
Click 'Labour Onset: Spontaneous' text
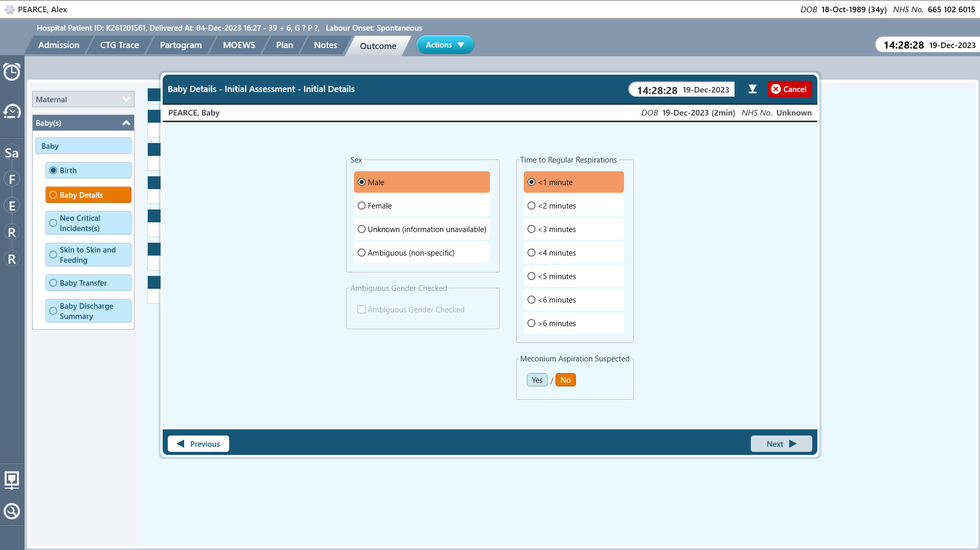coord(374,28)
